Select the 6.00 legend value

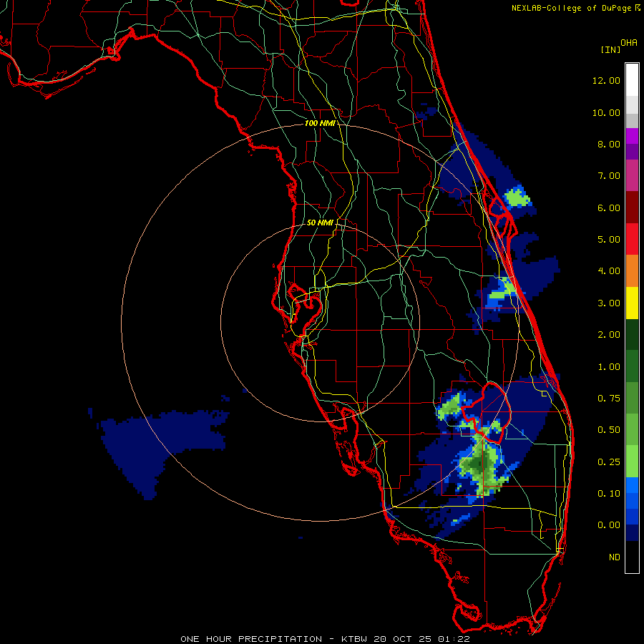[609, 208]
